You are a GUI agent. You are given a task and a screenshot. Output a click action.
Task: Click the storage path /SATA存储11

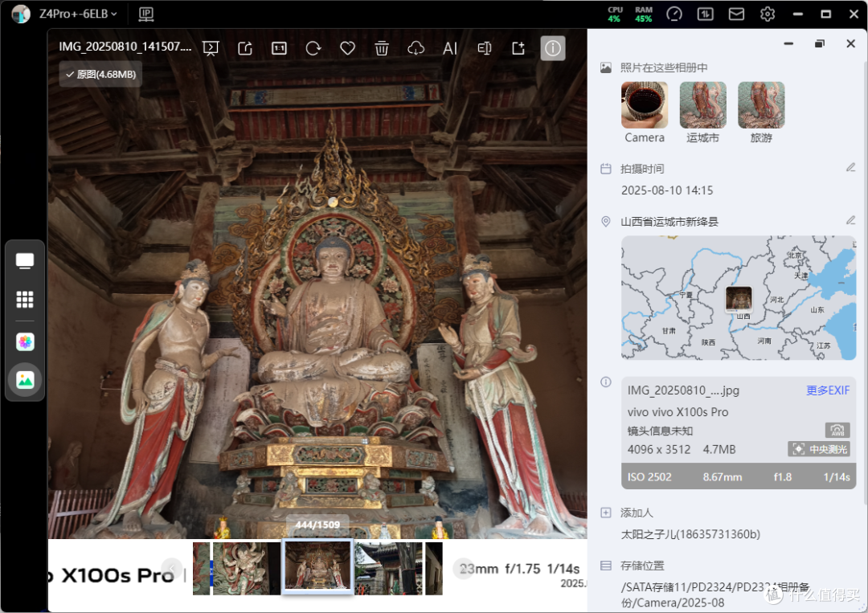(x=715, y=595)
